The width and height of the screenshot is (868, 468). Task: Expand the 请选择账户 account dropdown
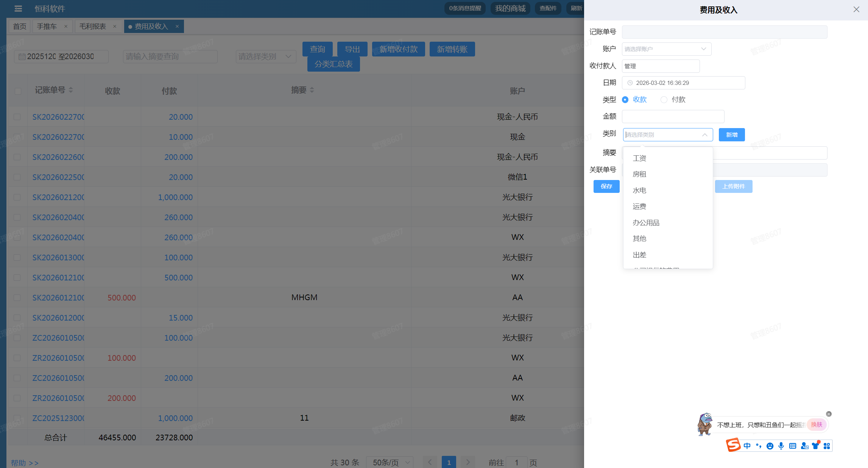(x=666, y=49)
